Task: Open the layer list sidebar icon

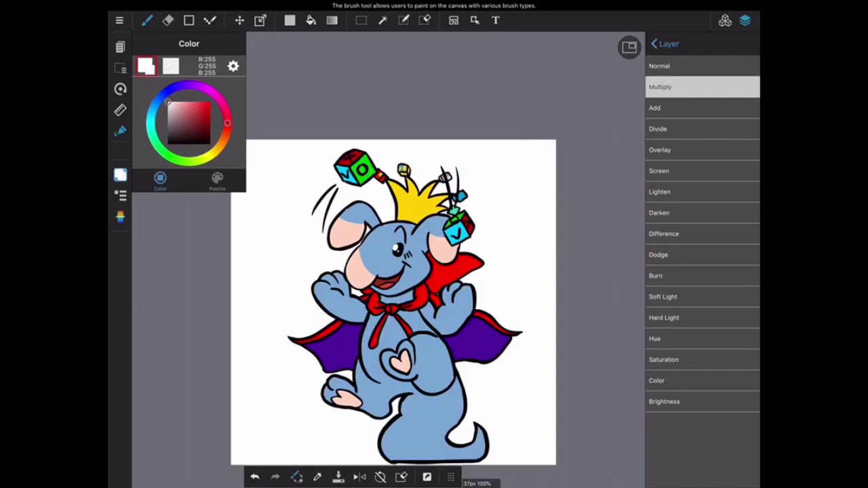Action: pyautogui.click(x=120, y=195)
